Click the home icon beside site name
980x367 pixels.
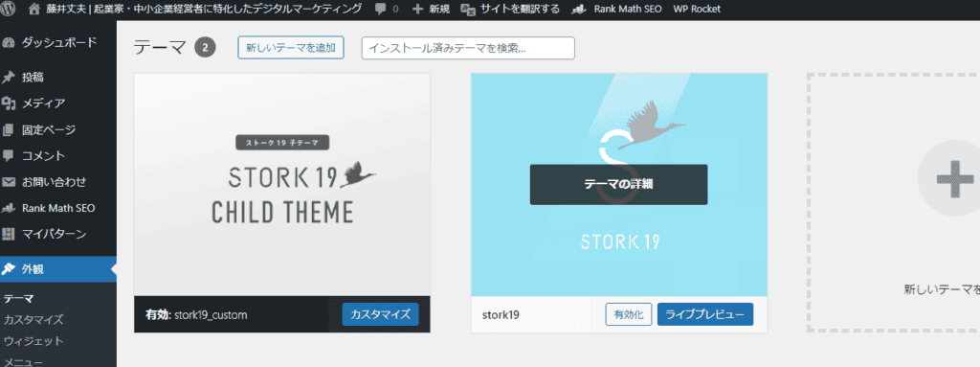[x=34, y=9]
